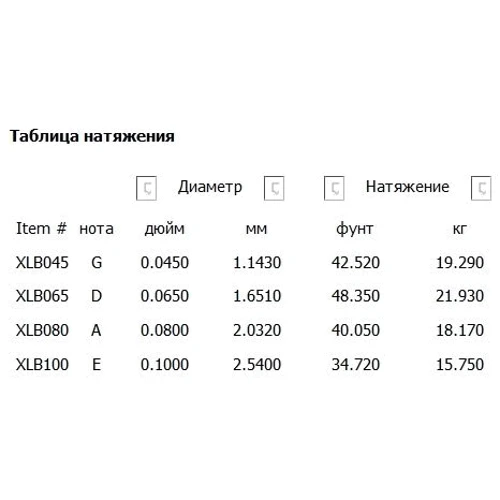Select the Диаметр column group header
The height and width of the screenshot is (500, 500).
[210, 187]
